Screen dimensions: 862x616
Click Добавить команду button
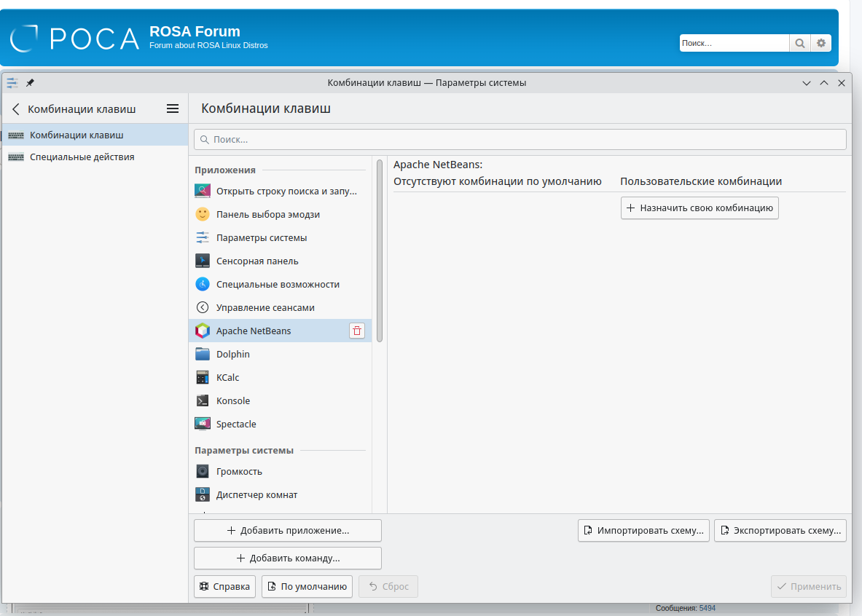[288, 558]
